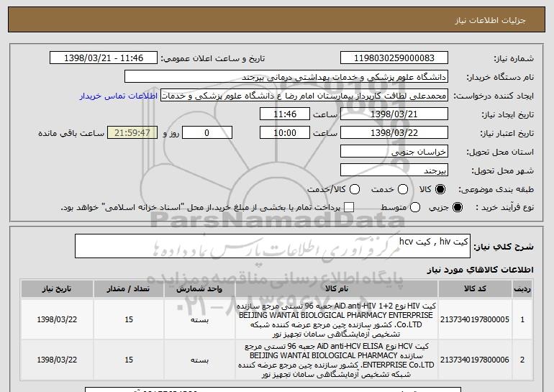
Task: Click the واحد شمارش column header
Action: (x=199, y=289)
